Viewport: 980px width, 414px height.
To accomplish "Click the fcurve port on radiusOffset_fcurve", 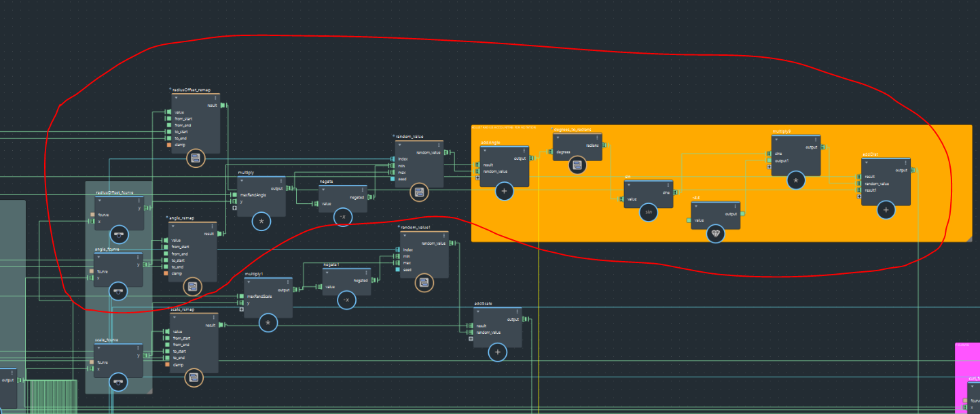I will (x=92, y=215).
